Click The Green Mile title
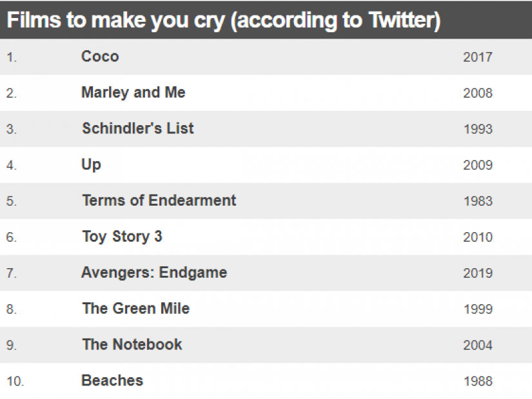532x399 pixels. [x=135, y=309]
